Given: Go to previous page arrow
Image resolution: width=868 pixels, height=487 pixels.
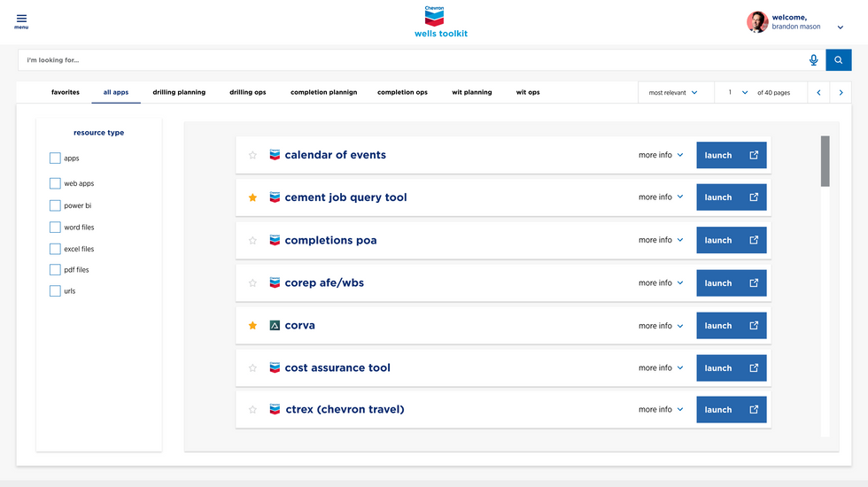Looking at the screenshot, I should pos(818,92).
